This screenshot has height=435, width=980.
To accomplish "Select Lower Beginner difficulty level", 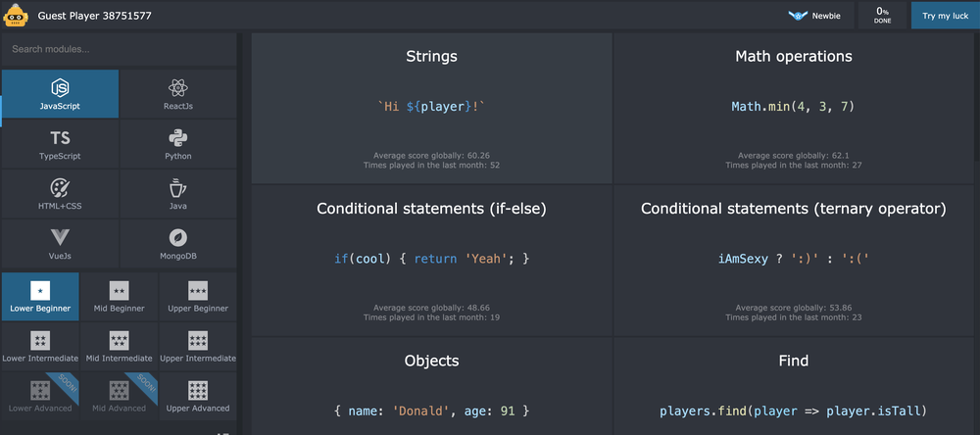I will click(x=40, y=297).
